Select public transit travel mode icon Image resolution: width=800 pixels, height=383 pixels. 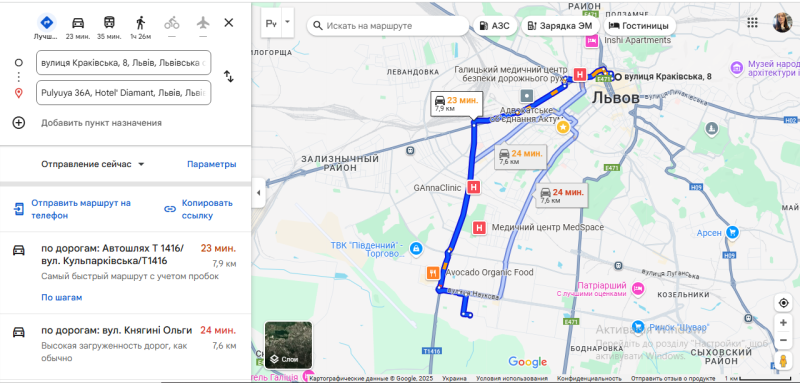tap(109, 23)
